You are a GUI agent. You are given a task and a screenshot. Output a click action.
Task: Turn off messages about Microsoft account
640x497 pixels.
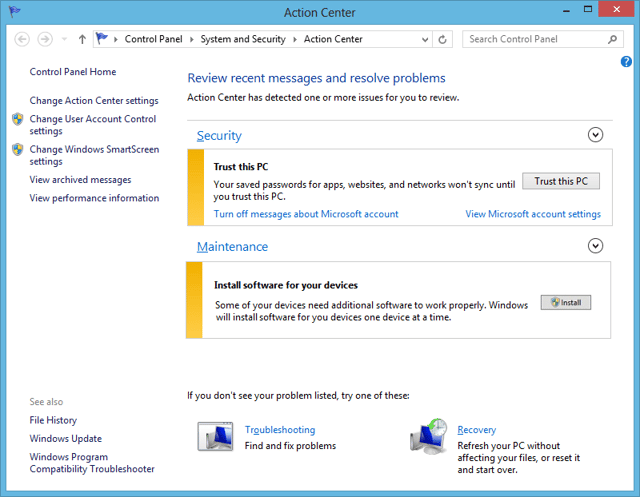(x=306, y=214)
